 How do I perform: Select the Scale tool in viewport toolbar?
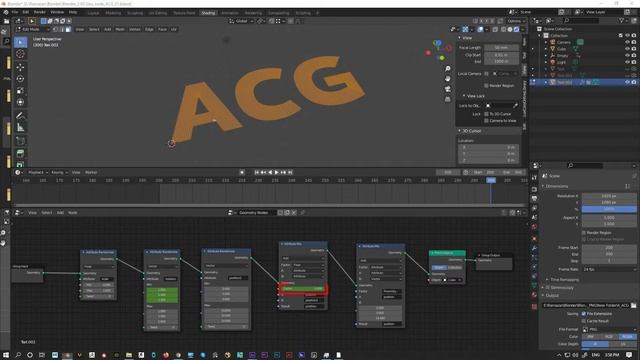coord(20,91)
